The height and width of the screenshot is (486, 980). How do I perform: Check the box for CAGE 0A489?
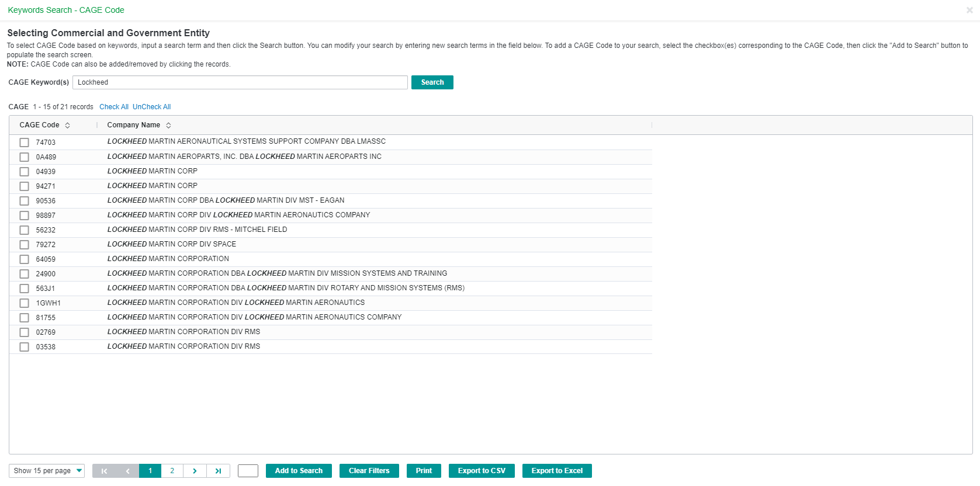(24, 157)
